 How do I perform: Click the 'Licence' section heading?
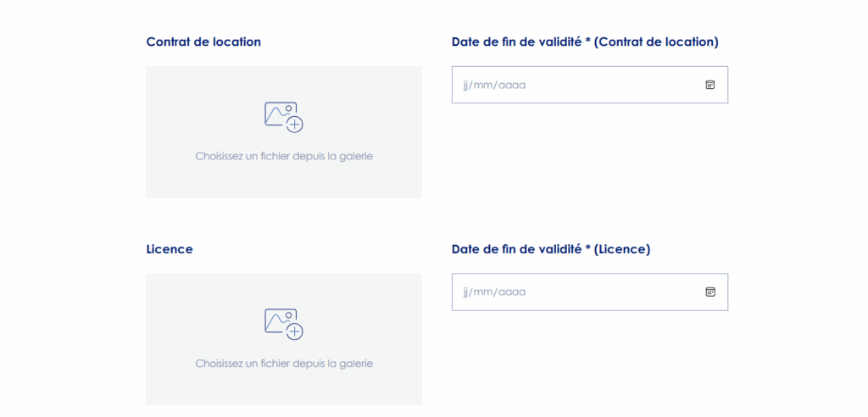(170, 249)
